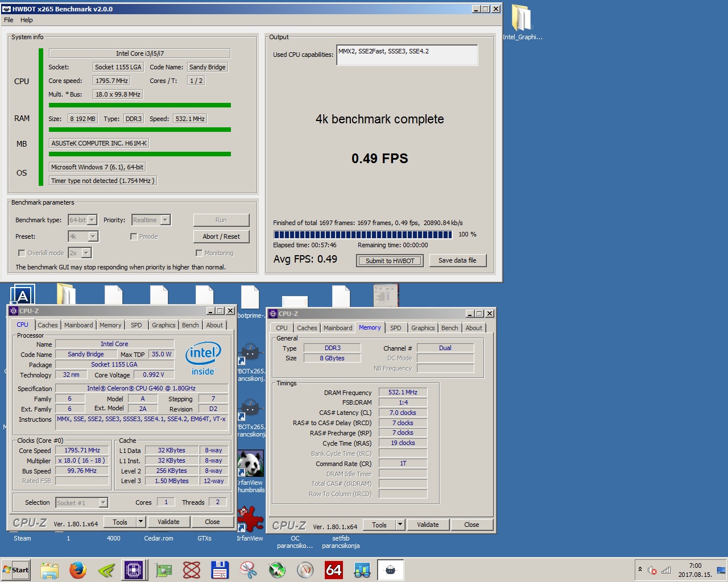Open the Intel_Graphi... desktop folder
Image resolution: width=728 pixels, height=582 pixels.
522,23
